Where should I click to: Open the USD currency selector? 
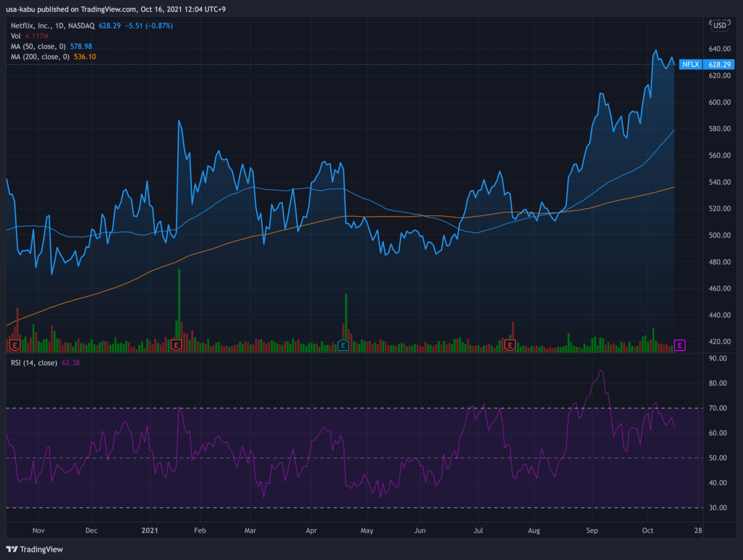[720, 25]
